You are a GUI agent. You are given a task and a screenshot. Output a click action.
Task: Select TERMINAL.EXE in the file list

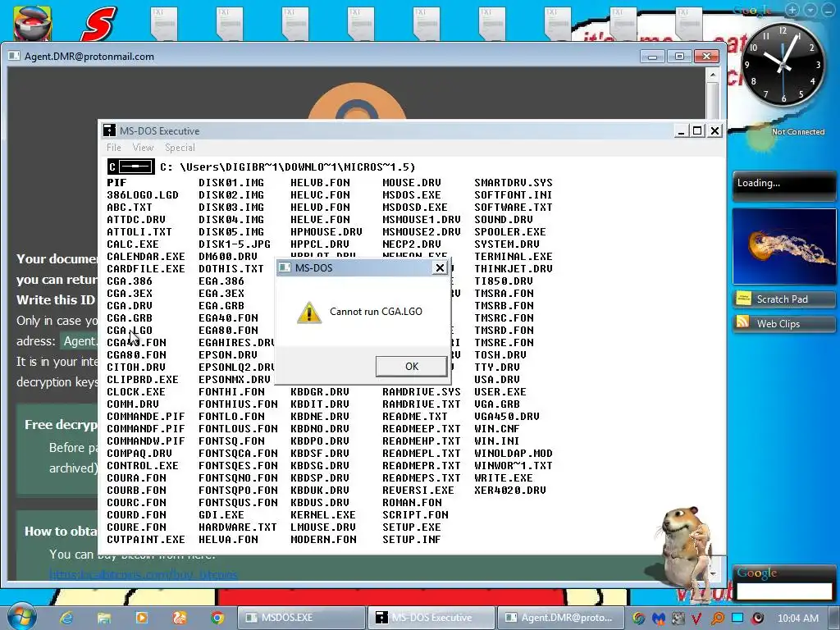coord(514,257)
